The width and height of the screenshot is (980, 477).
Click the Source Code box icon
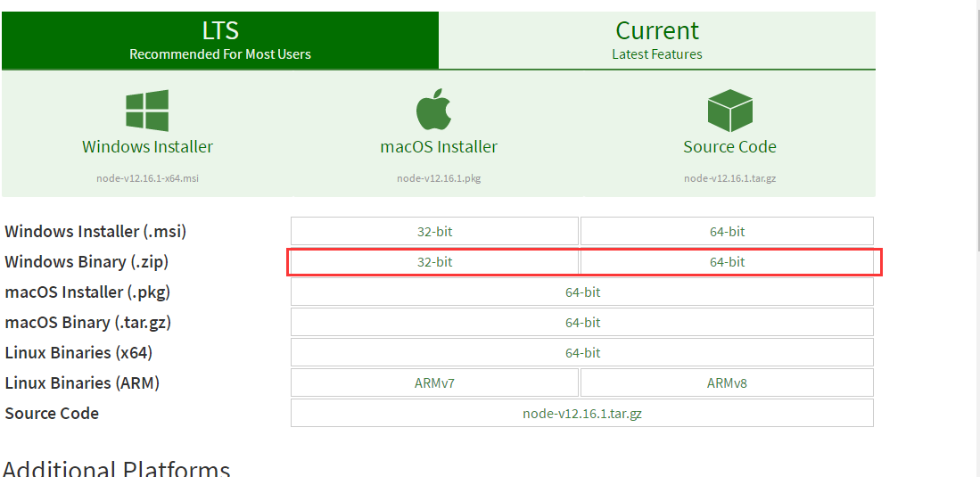(729, 111)
